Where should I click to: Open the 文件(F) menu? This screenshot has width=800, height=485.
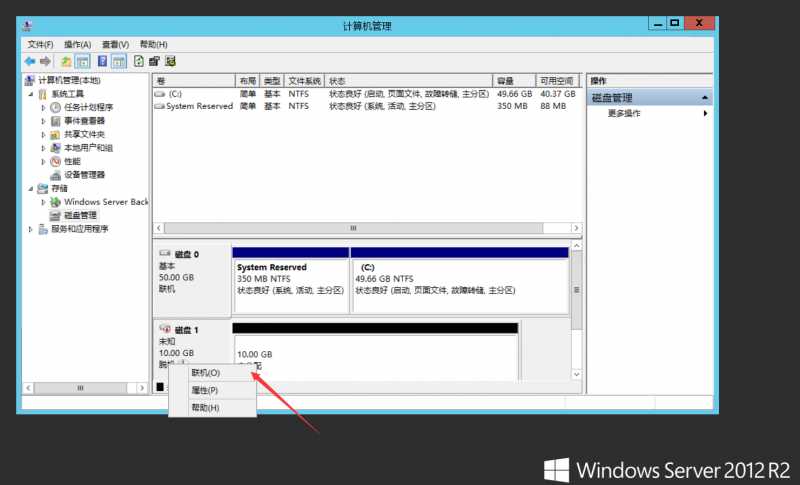(x=40, y=44)
